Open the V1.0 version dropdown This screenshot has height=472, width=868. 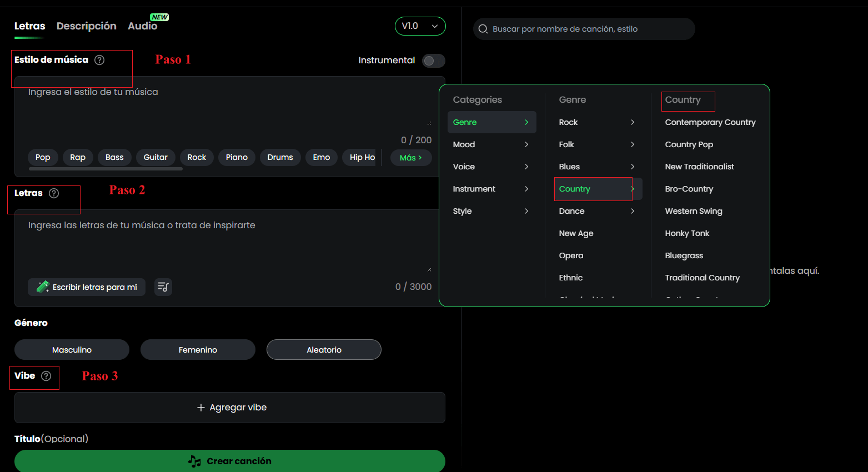point(420,26)
